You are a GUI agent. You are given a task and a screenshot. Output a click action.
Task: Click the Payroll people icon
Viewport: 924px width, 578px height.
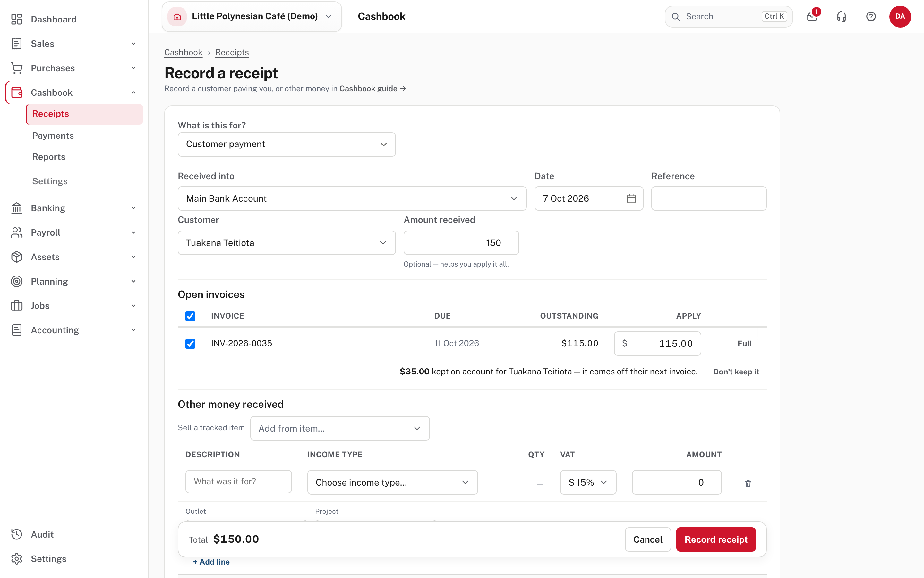[16, 232]
